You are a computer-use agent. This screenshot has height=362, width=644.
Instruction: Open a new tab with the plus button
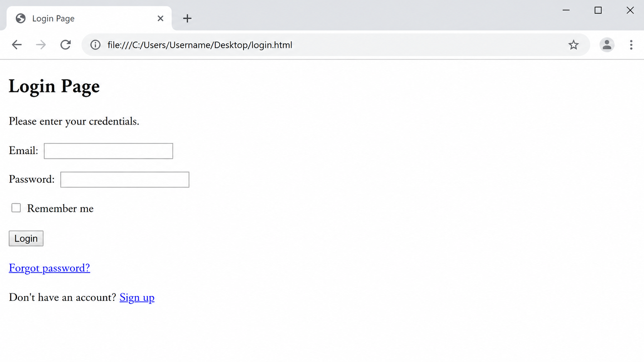(187, 18)
